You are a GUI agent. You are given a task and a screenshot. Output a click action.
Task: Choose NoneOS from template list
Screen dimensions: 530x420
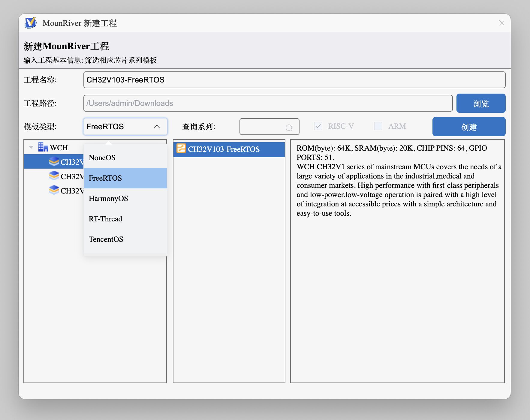102,158
